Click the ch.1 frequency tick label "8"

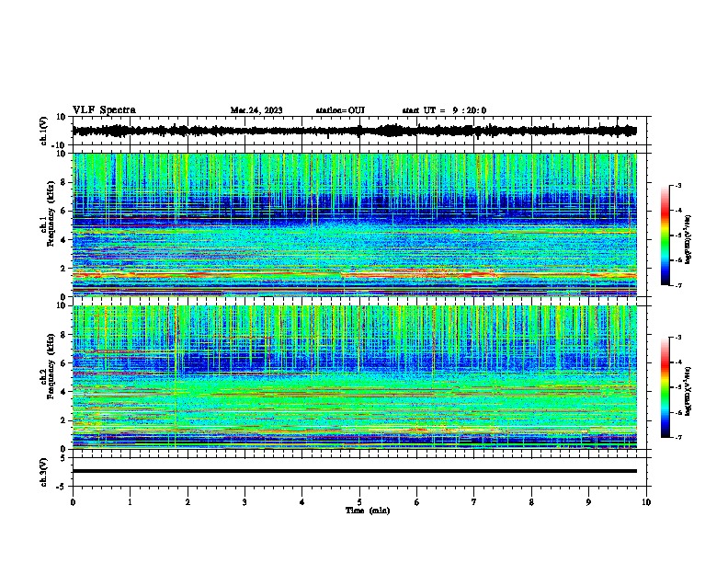click(x=63, y=182)
